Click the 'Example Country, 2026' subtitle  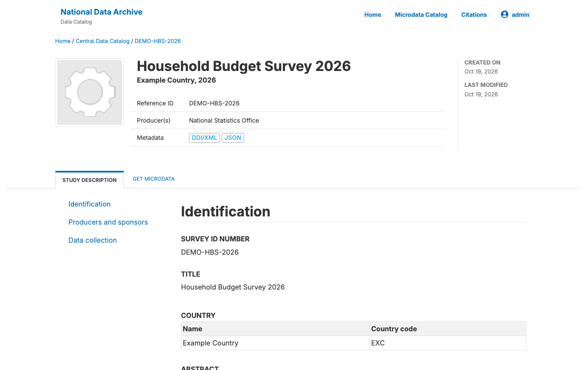click(176, 80)
